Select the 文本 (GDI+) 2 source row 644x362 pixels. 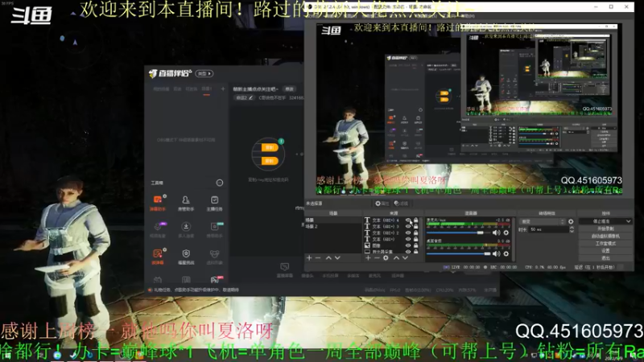tap(390, 232)
